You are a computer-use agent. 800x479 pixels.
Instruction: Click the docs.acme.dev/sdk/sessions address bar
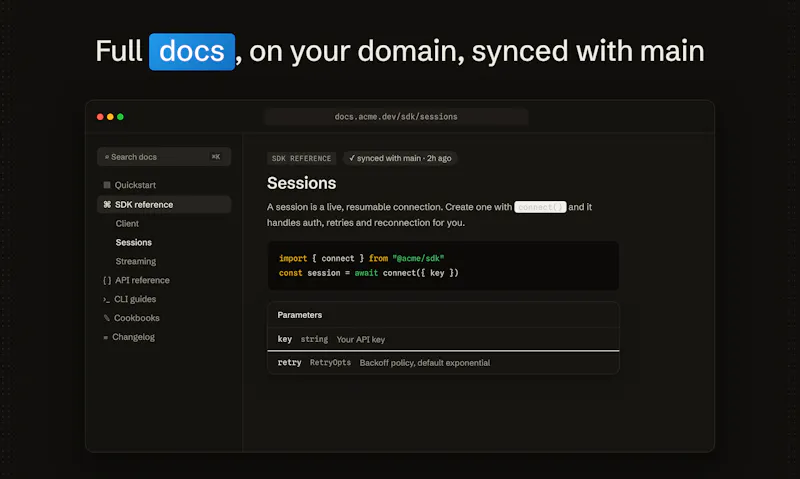coord(396,117)
